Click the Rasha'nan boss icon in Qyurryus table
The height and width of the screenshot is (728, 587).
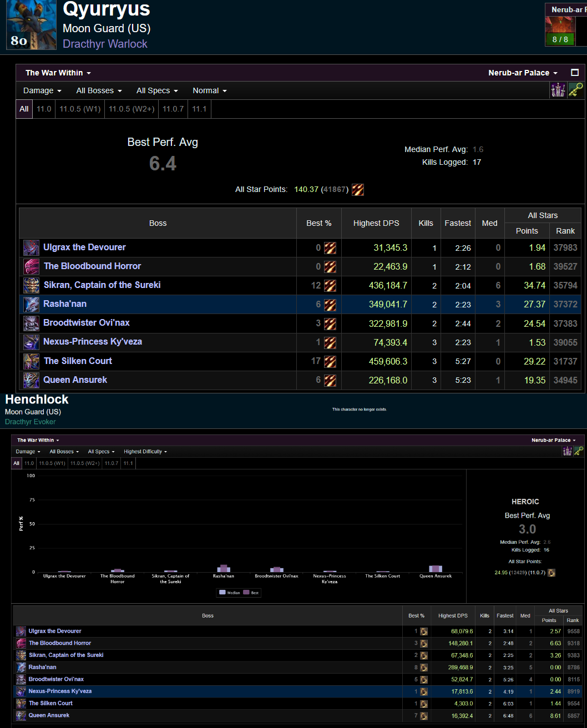pos(31,304)
